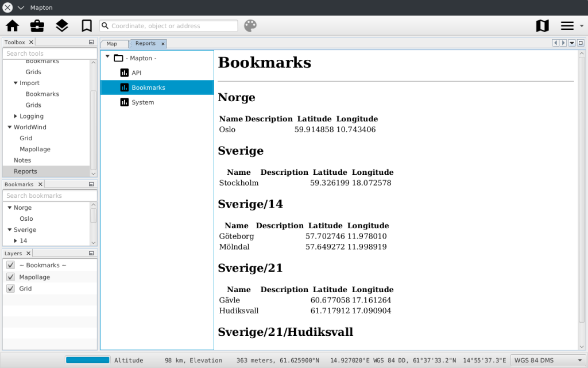Click the blue progress bar in status bar

point(88,360)
